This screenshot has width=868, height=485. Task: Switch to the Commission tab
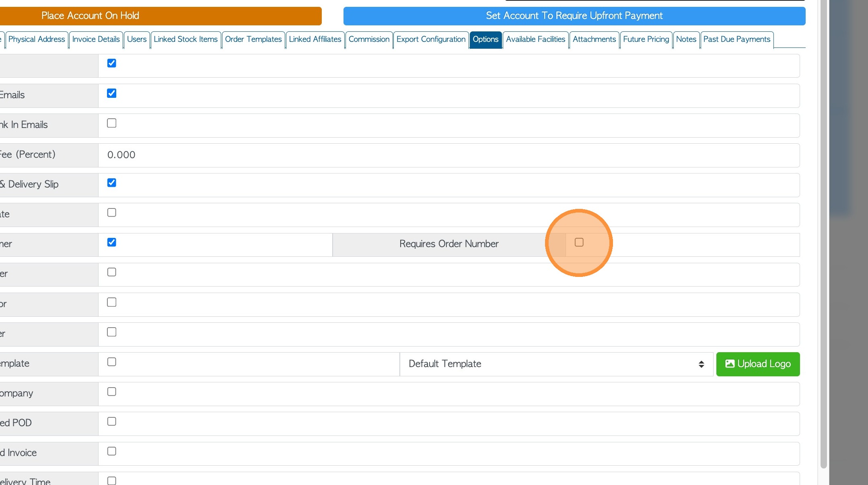pyautogui.click(x=368, y=39)
